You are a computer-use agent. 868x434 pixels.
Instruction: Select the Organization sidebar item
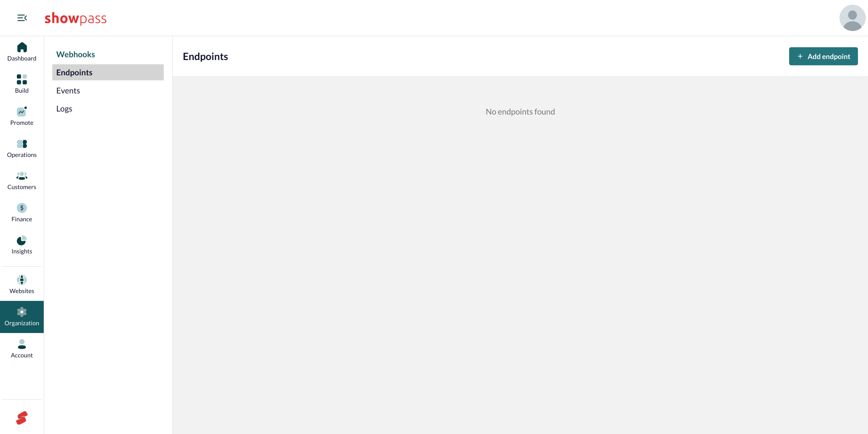(22, 317)
